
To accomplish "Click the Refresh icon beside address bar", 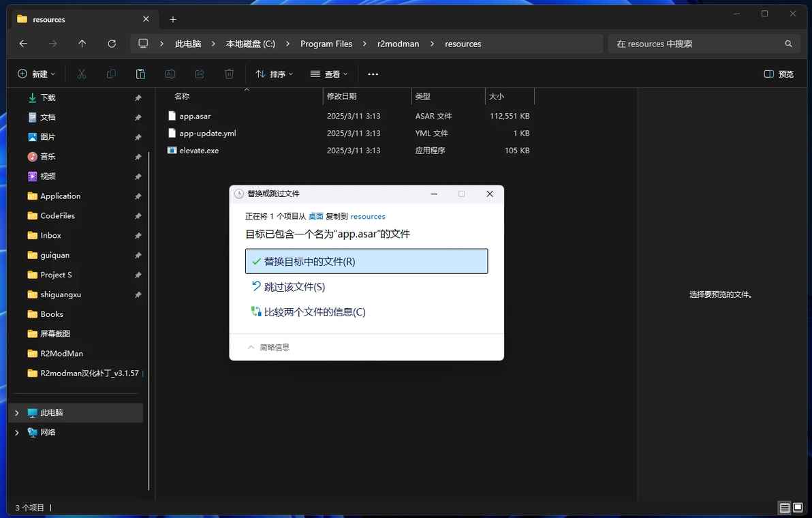I will click(x=112, y=44).
